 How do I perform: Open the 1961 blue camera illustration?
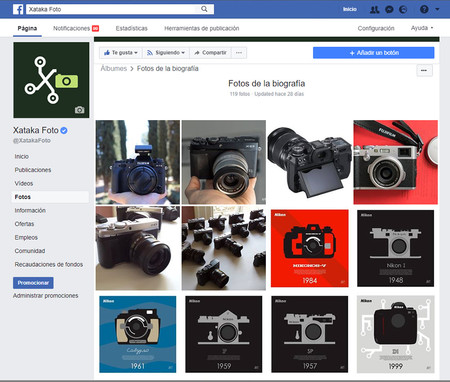tap(138, 334)
